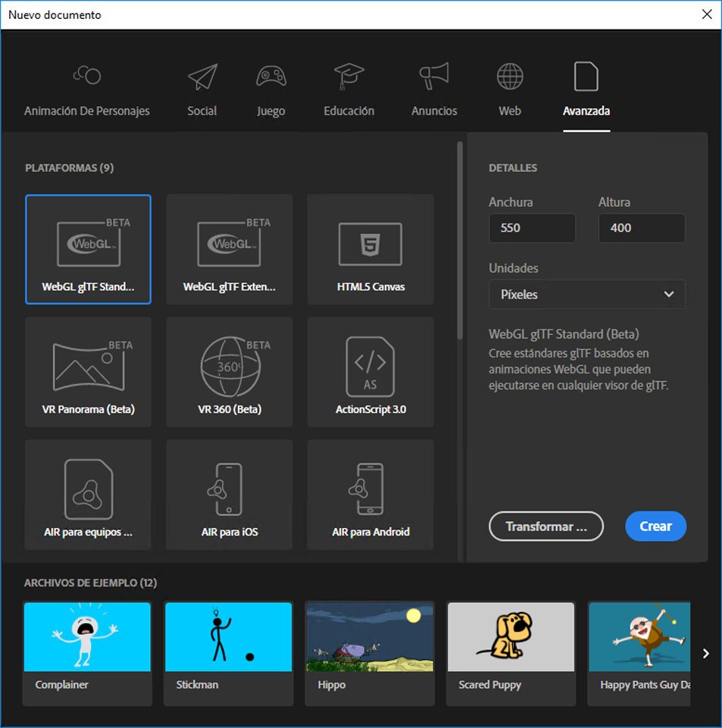The image size is (722, 728).
Task: Choose the ActionScript 3.0 platform icon
Action: [369, 371]
